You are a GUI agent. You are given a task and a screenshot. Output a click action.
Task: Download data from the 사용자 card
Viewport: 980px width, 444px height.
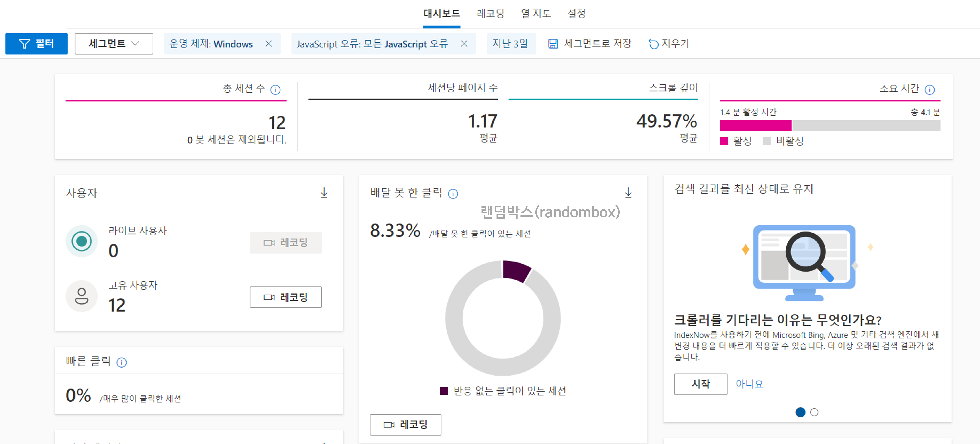[325, 193]
